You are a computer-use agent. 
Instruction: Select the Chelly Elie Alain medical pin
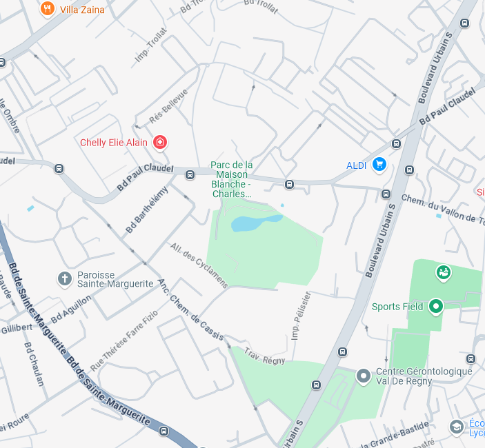160,143
